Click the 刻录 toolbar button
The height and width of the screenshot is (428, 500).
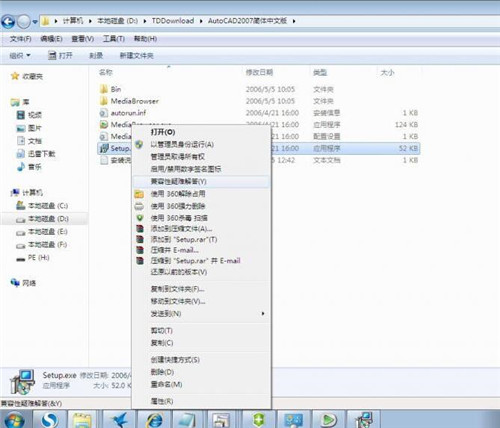pos(96,55)
